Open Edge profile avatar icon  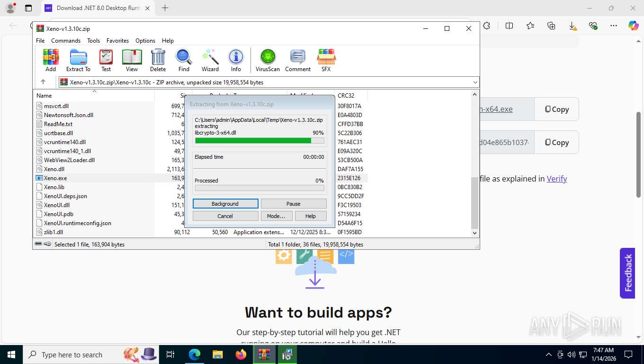point(10,8)
